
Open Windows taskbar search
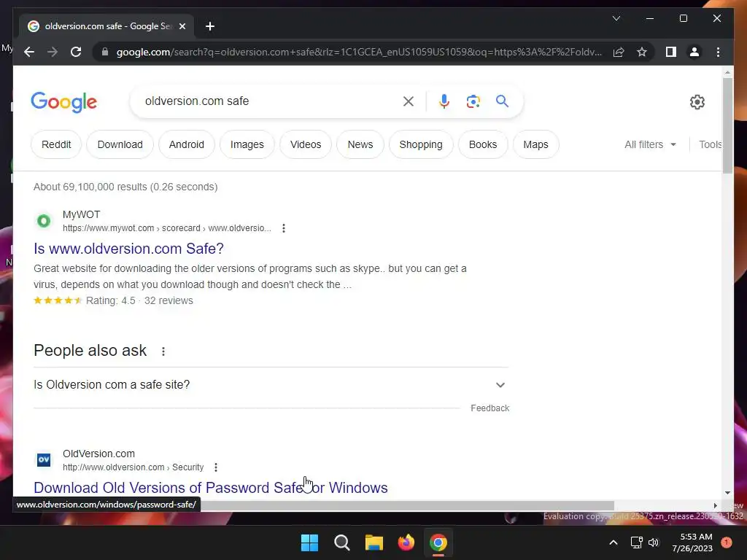(x=341, y=542)
